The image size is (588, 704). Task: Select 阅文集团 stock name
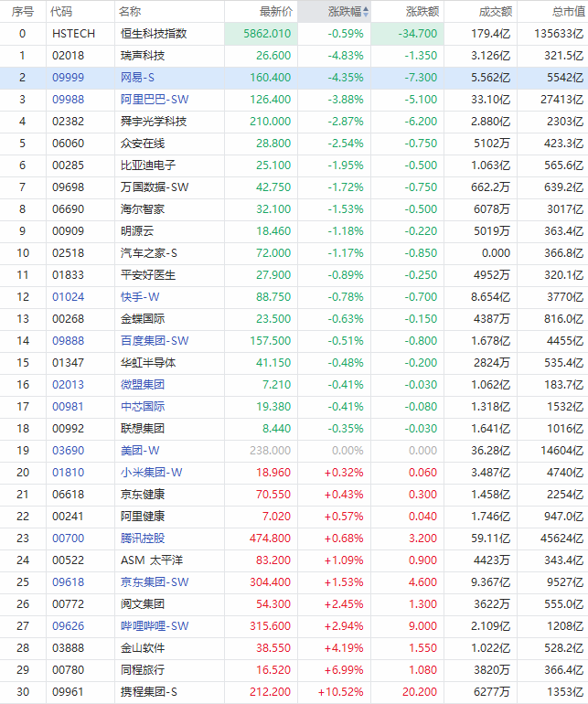[143, 604]
